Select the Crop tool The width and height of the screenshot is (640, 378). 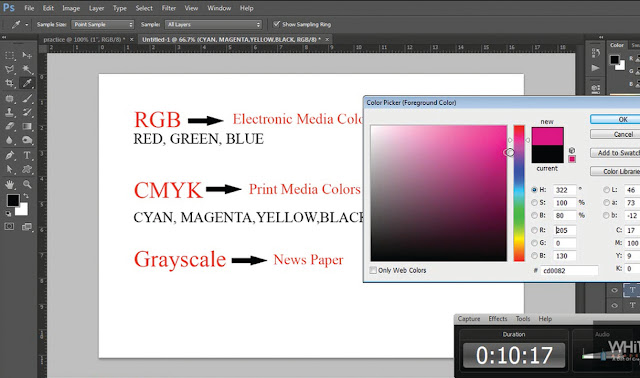click(x=9, y=83)
